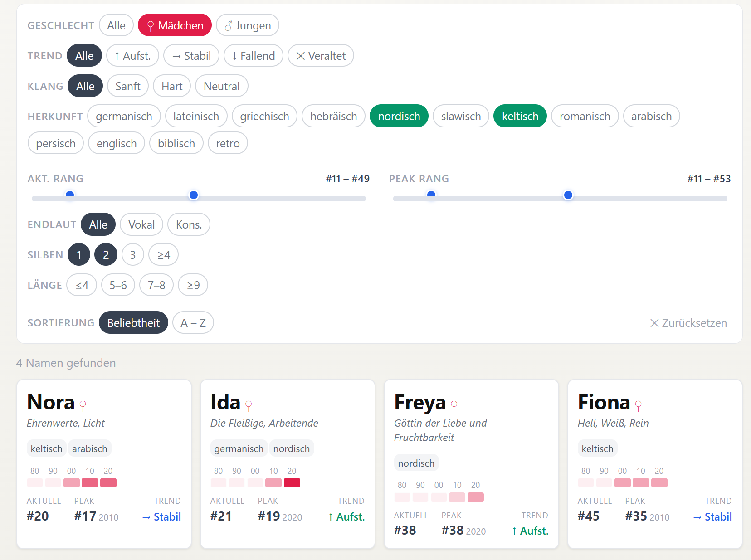This screenshot has width=751, height=560.
Task: Select the ≥9 length filter
Action: (193, 285)
